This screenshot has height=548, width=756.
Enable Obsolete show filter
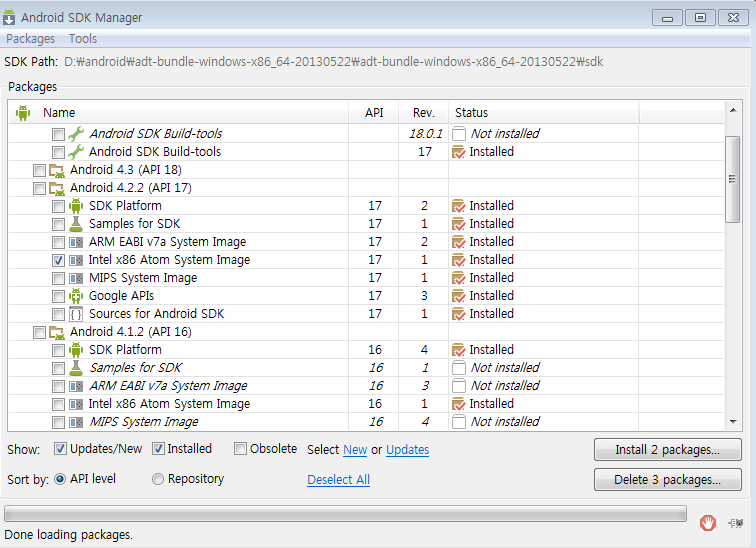[240, 449]
